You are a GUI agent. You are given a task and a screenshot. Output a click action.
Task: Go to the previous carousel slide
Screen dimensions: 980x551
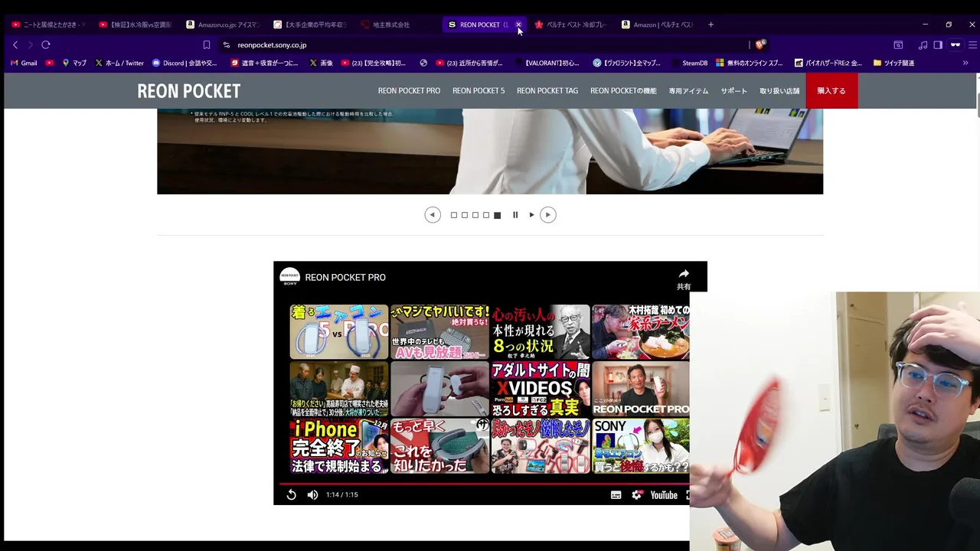pos(433,215)
